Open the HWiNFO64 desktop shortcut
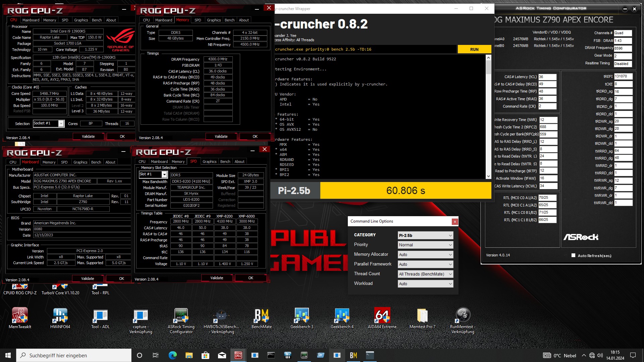Viewport: 644px width, 362px height. 60,318
